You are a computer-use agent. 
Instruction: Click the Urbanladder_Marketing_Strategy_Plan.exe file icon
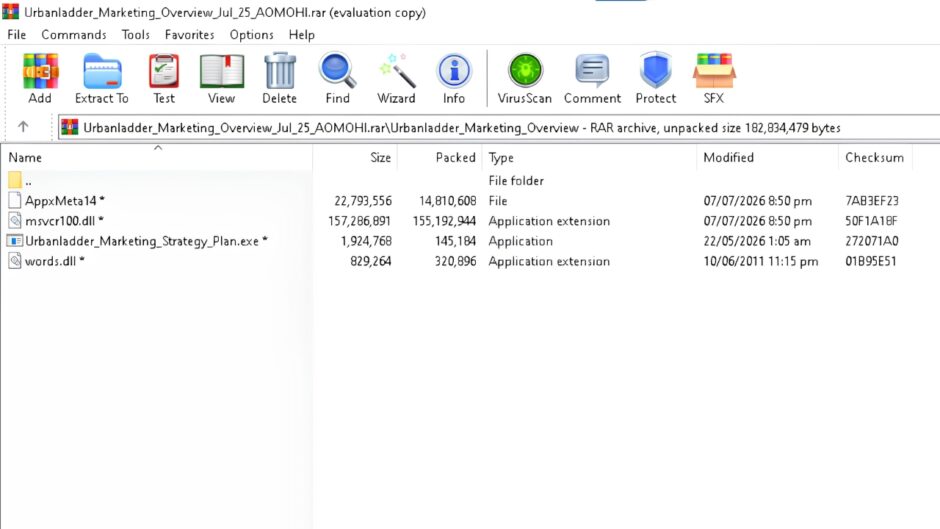click(x=15, y=241)
